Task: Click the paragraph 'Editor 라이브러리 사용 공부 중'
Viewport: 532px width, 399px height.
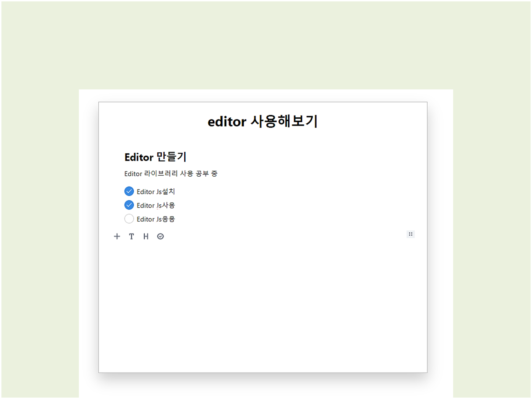Action: click(x=171, y=174)
